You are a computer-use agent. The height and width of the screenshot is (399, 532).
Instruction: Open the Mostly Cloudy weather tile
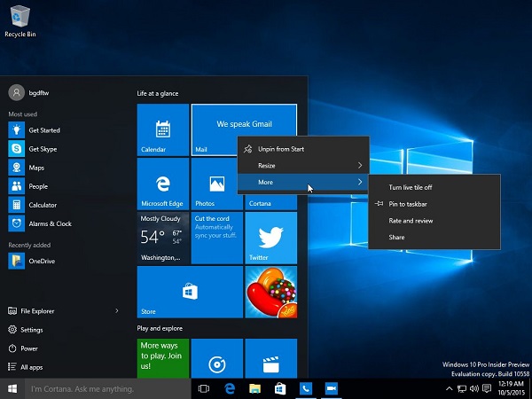[163, 238]
